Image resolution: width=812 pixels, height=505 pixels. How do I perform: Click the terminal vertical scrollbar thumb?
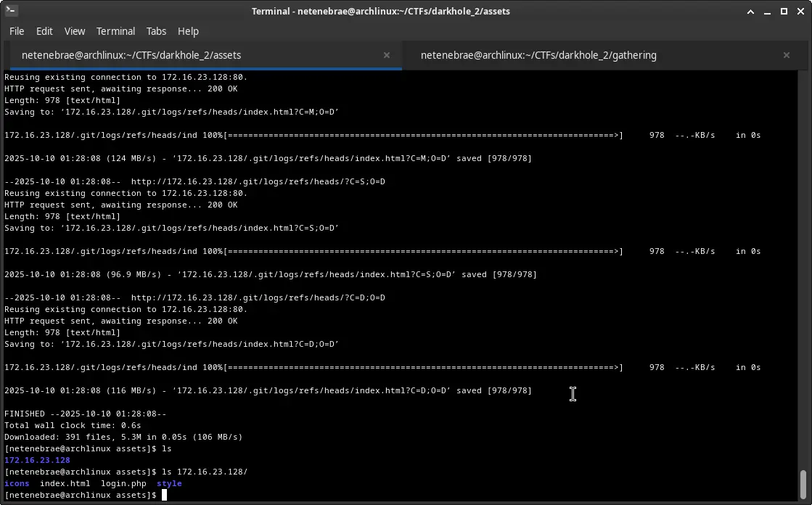[803, 485]
